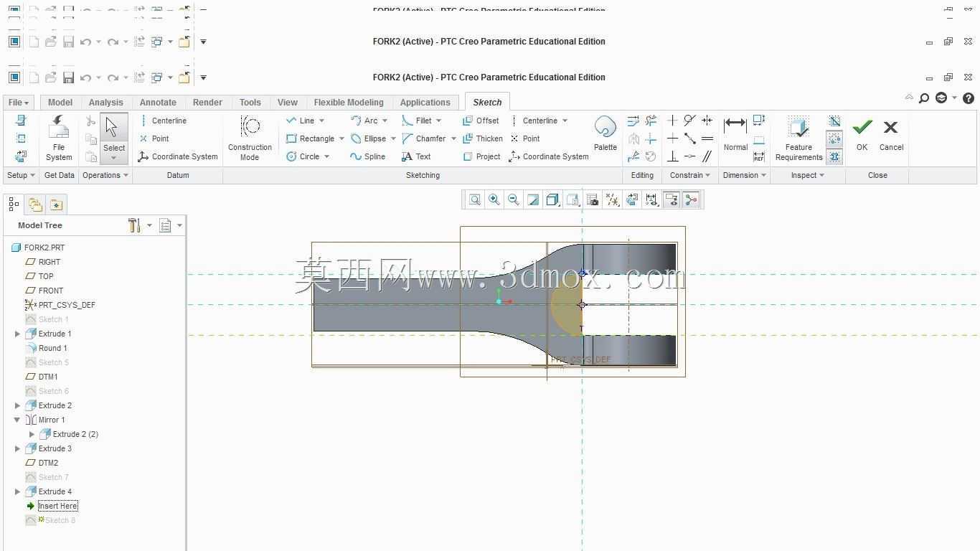Switch to the Applications tab
The width and height of the screenshot is (980, 551).
pos(425,103)
